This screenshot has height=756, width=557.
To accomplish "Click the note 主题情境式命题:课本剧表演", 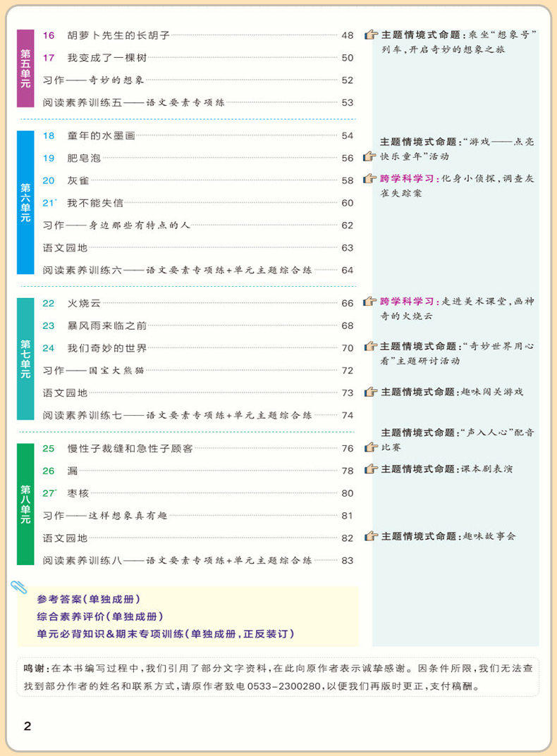I will 447,469.
